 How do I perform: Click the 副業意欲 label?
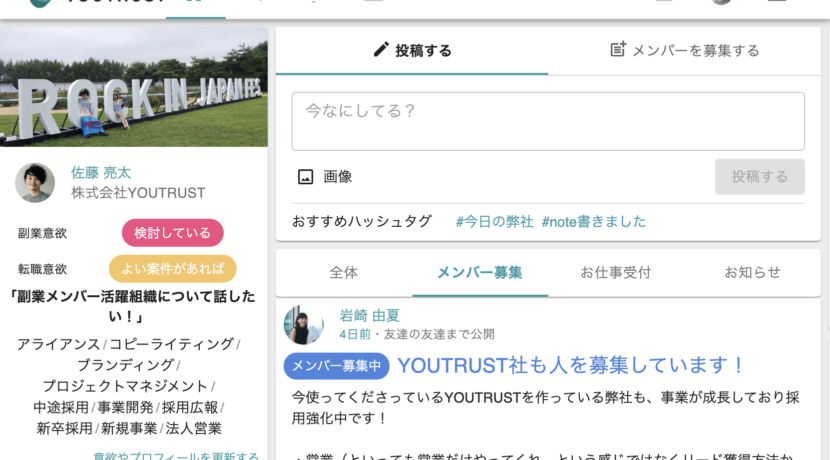42,233
